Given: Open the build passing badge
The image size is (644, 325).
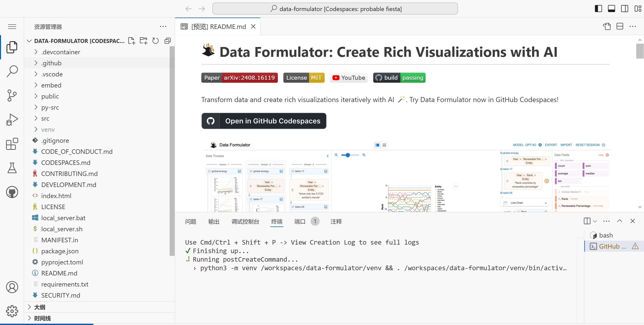Looking at the screenshot, I should pos(399,78).
